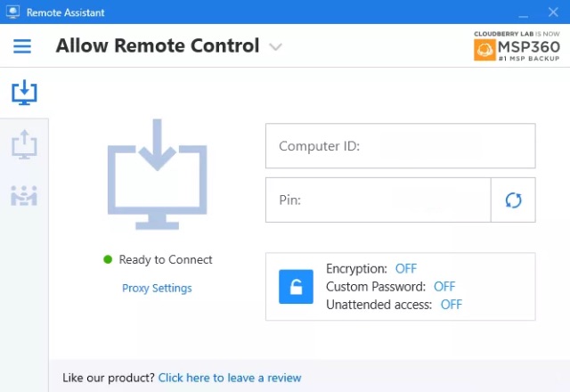Open the hamburger menu
Image resolution: width=570 pixels, height=392 pixels.
pyautogui.click(x=22, y=46)
